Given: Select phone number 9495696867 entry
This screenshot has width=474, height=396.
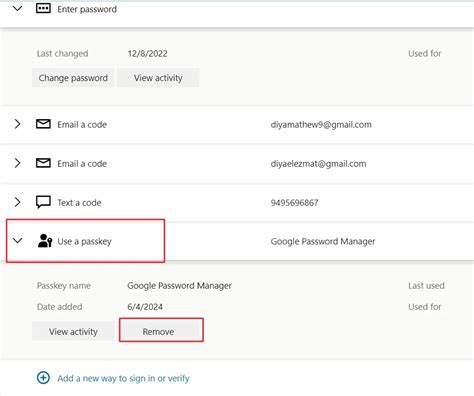Looking at the screenshot, I should point(294,203).
